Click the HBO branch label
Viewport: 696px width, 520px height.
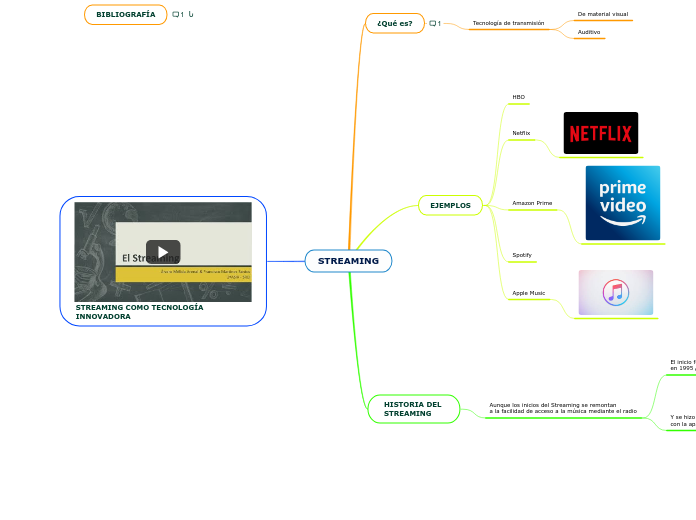click(518, 97)
